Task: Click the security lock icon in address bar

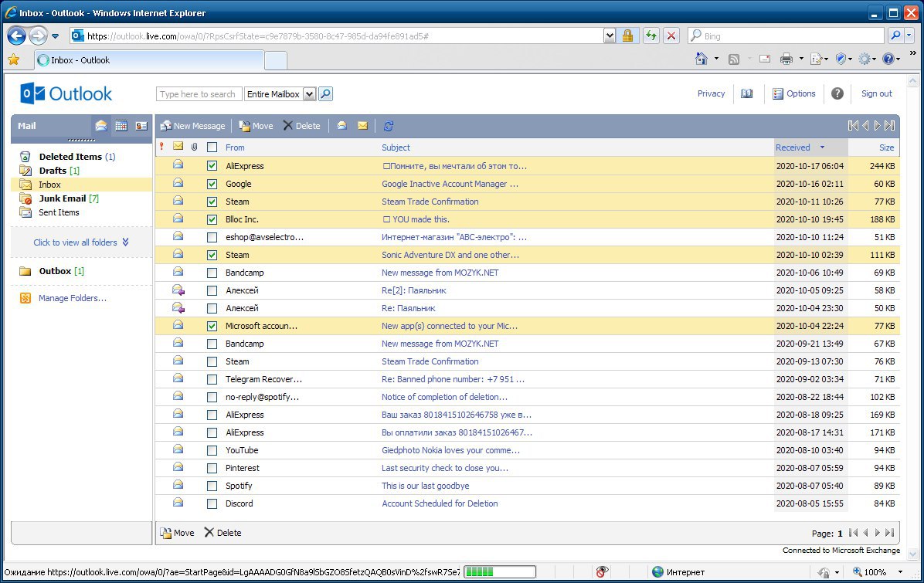Action: [627, 36]
